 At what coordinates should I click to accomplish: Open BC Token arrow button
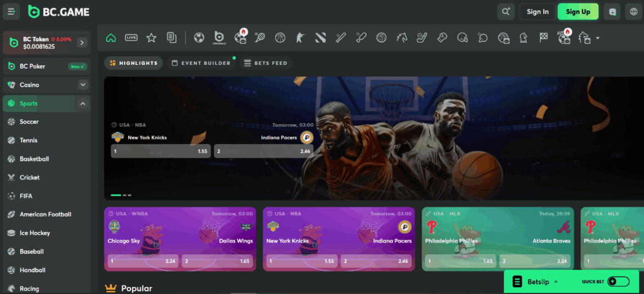pos(82,42)
